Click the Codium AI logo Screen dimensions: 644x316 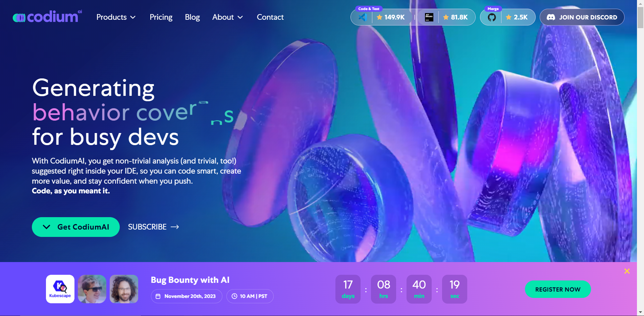pyautogui.click(x=47, y=16)
